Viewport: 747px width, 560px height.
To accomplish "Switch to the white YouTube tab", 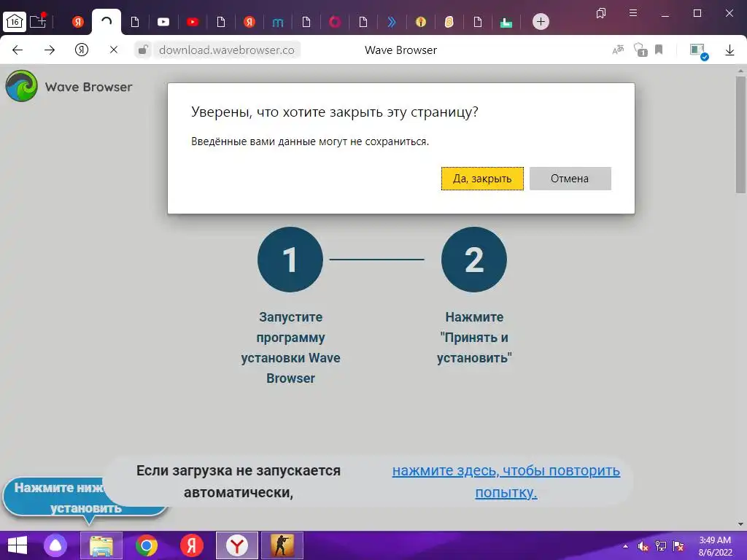I will pyautogui.click(x=163, y=21).
